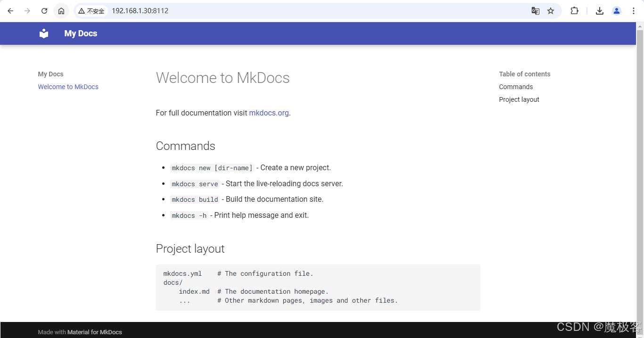Open the browser three-dot menu
This screenshot has height=338, width=644.
[634, 11]
